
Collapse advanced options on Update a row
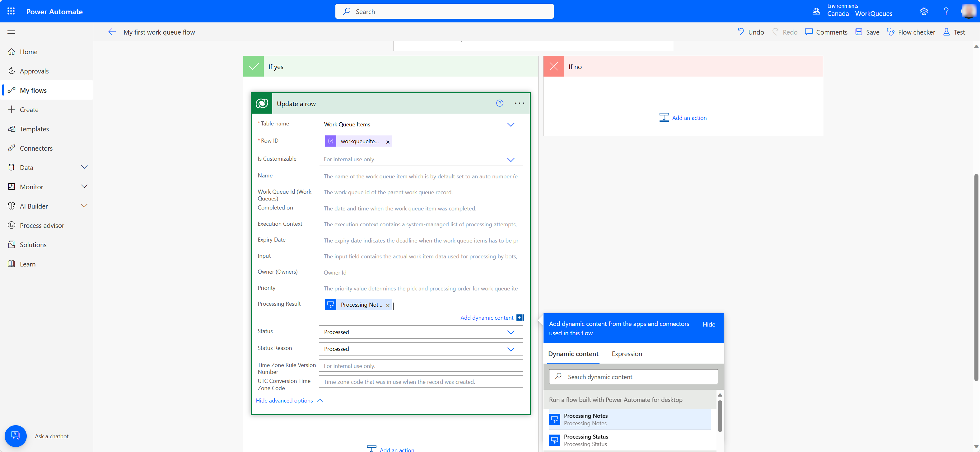click(x=285, y=400)
